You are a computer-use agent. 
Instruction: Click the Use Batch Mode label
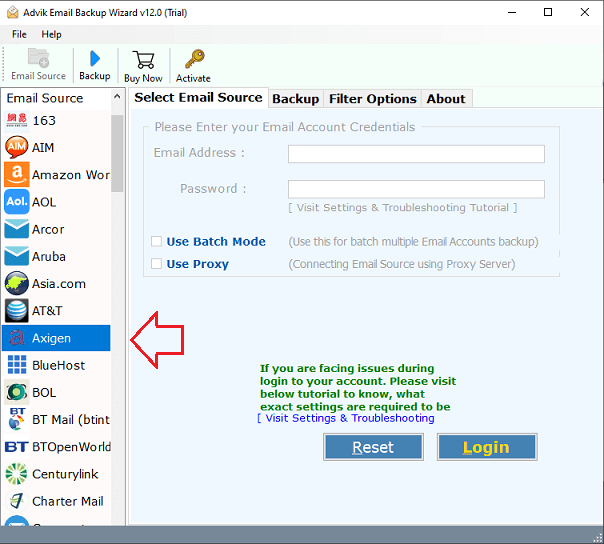(216, 242)
